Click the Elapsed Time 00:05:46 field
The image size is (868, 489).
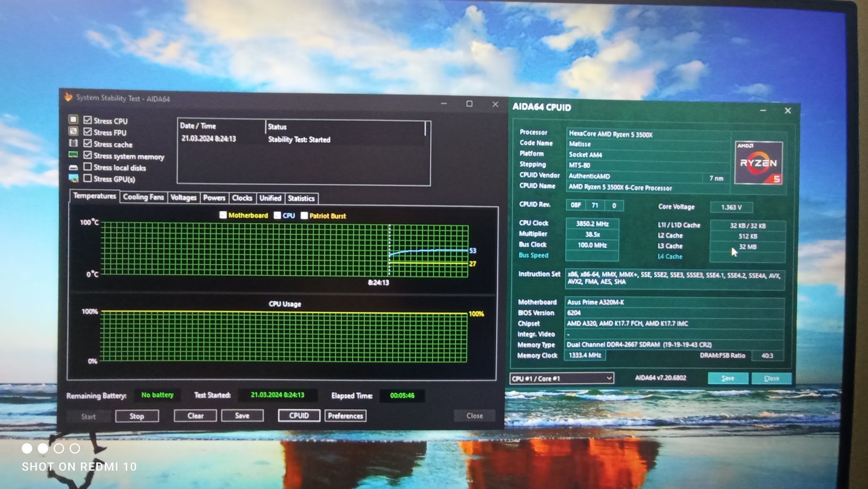[402, 395]
